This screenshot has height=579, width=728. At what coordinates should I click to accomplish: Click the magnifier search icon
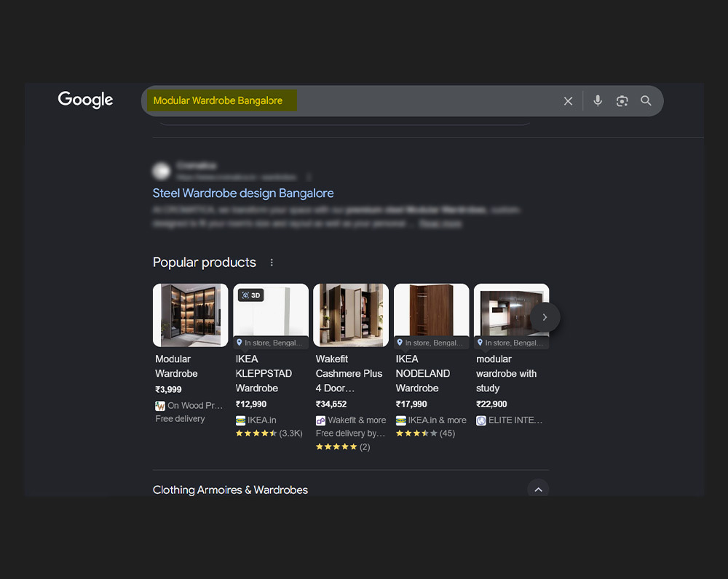click(646, 100)
